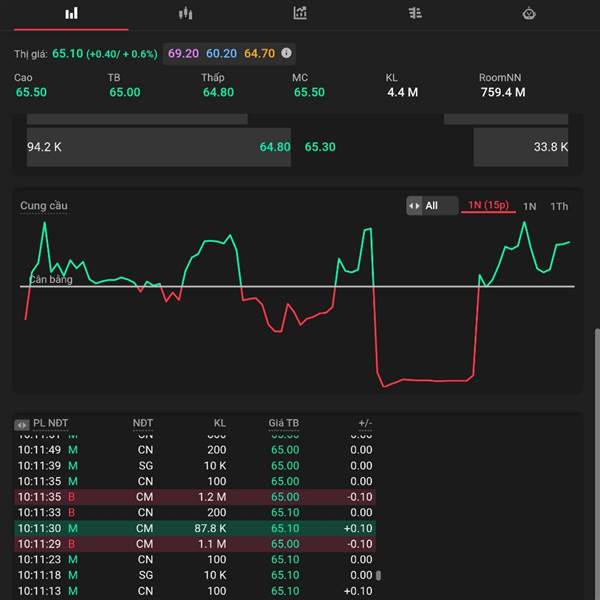
Task: Click the bid price 64.80 in order book
Action: point(275,147)
